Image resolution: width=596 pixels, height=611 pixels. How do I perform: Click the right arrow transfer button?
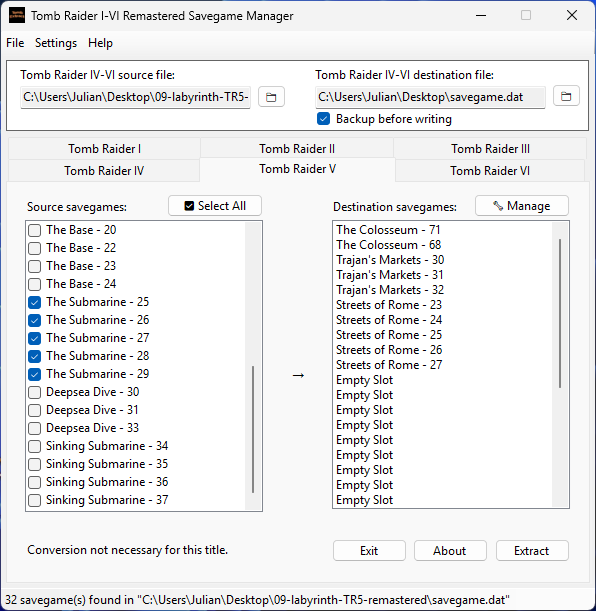[x=298, y=375]
